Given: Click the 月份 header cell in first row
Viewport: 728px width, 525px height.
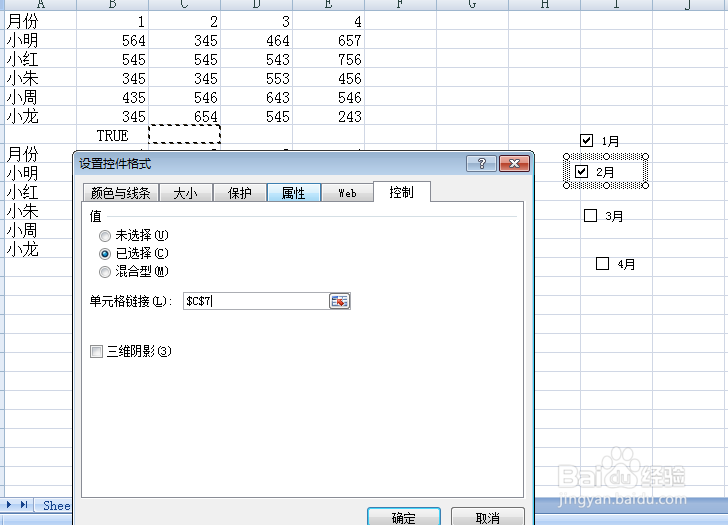Looking at the screenshot, I should point(40,21).
